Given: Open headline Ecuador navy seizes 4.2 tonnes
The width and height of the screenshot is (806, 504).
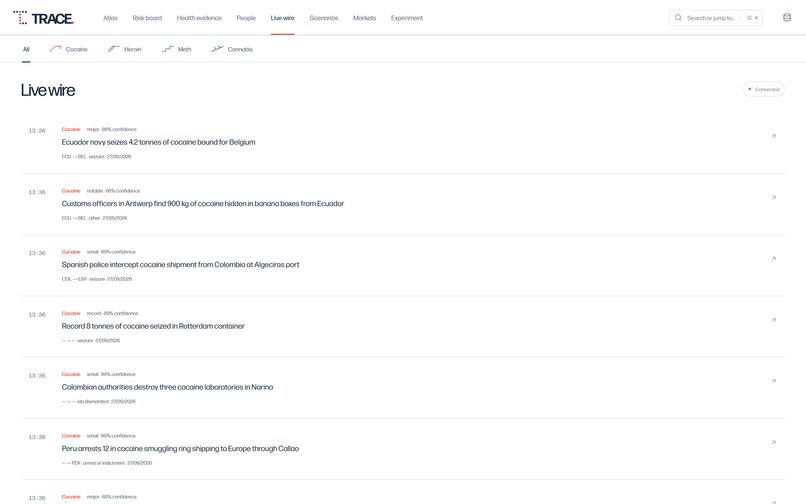Looking at the screenshot, I should click(x=158, y=142).
